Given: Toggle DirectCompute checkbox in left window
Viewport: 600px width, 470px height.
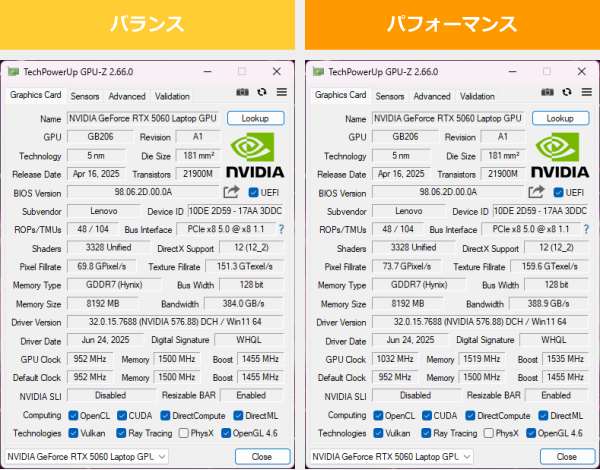Looking at the screenshot, I should point(165,416).
